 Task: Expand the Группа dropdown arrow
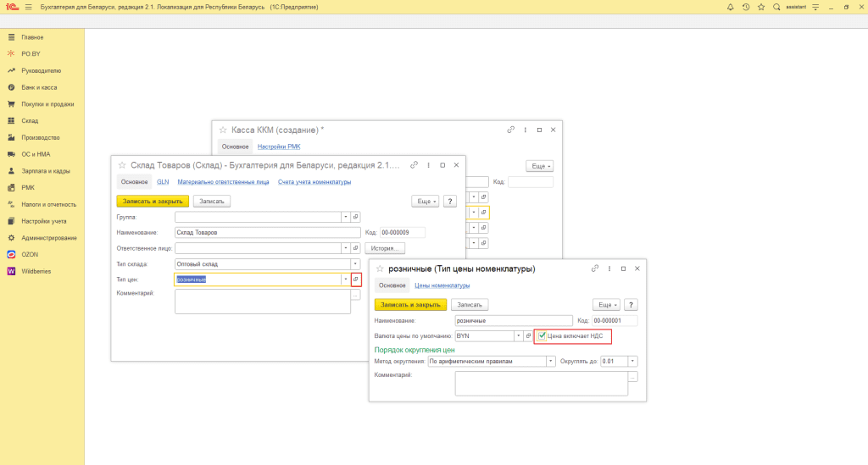click(346, 217)
